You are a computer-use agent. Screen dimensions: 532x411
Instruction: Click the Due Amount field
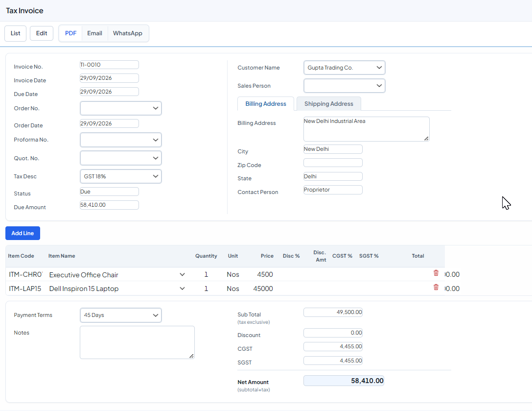tap(109, 205)
